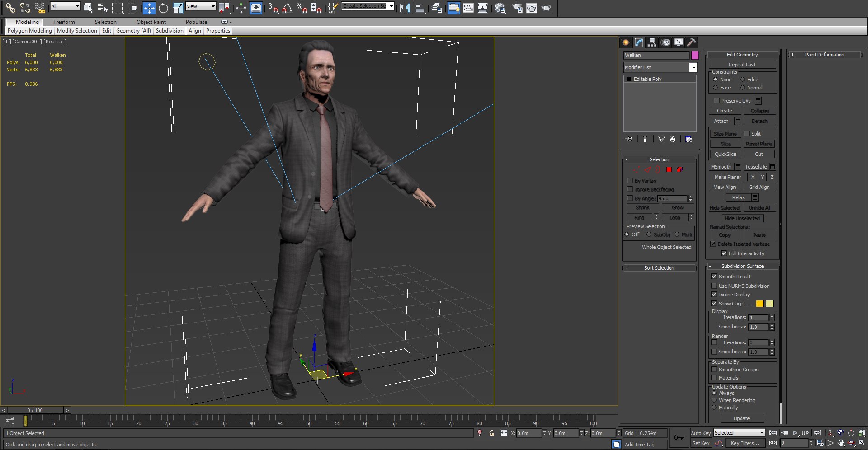868x450 pixels.
Task: Toggle the Ignore Backfacing checkbox
Action: click(x=630, y=189)
